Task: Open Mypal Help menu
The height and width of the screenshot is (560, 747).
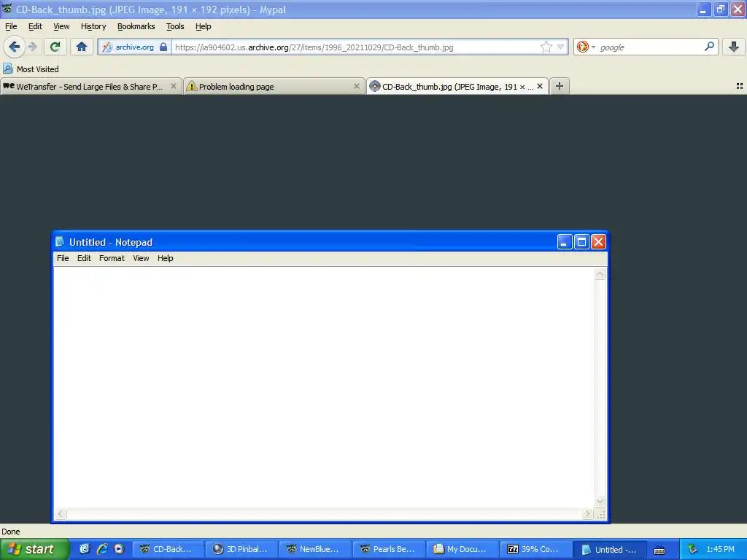Action: pyautogui.click(x=203, y=26)
